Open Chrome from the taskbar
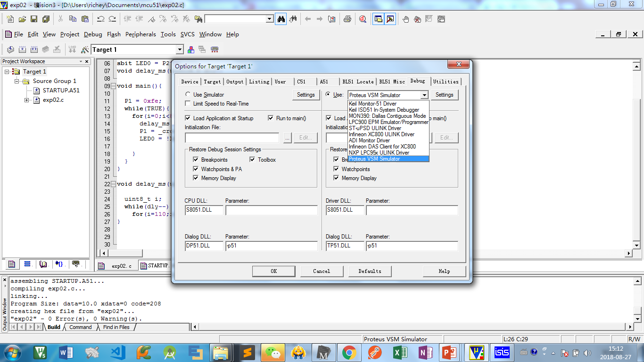Screen dimensions: 644x362 349,352
